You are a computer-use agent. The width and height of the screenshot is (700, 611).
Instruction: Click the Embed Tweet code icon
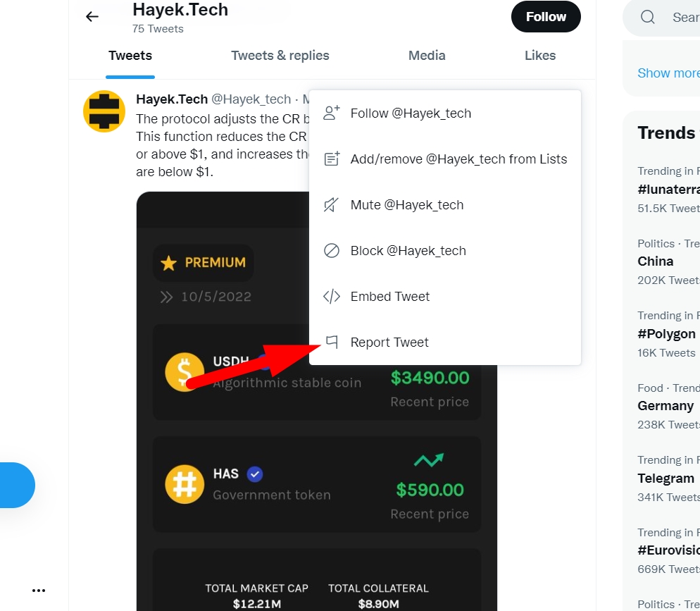point(332,296)
